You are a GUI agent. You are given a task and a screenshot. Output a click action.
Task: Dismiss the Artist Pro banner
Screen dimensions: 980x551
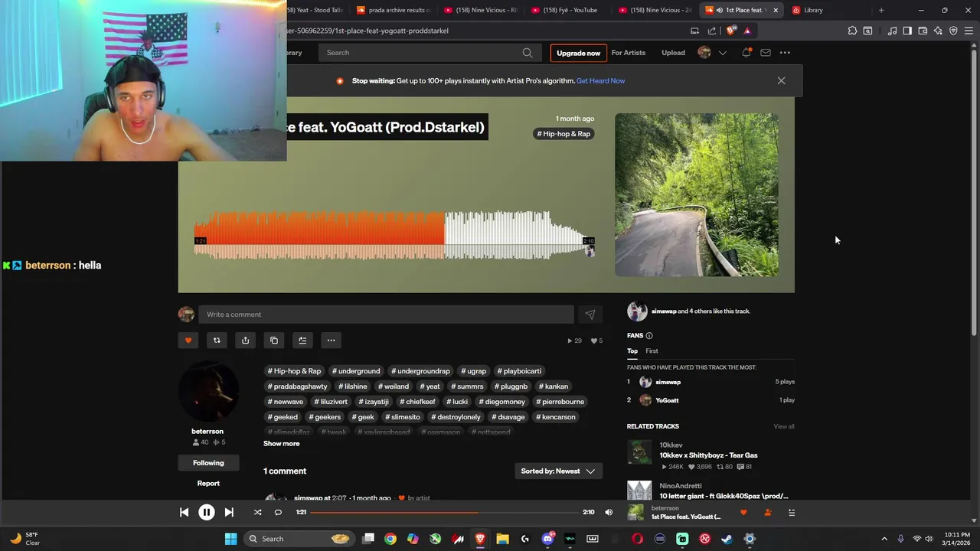(781, 80)
